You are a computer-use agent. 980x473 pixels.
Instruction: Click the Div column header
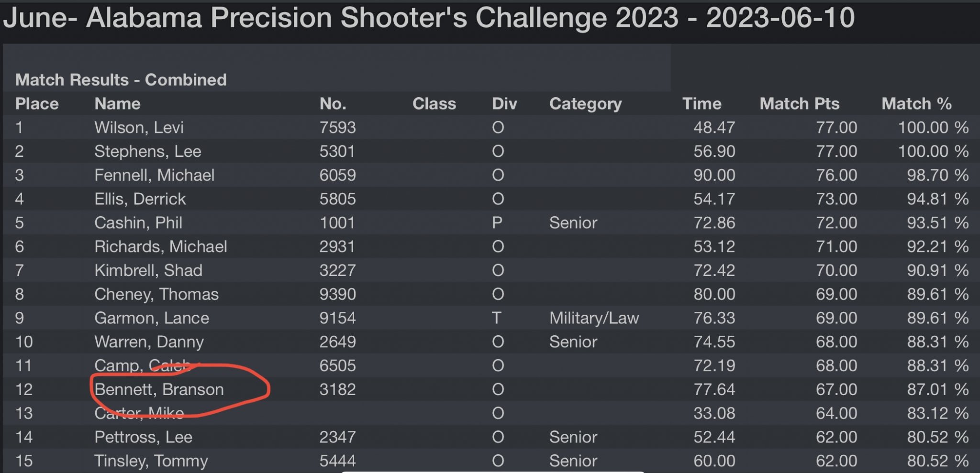point(504,104)
